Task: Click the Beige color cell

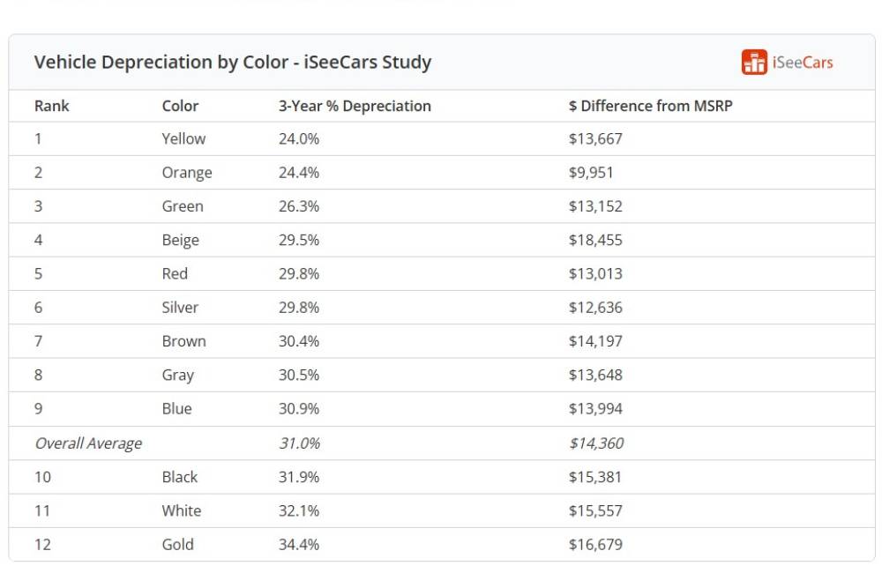Action: [x=180, y=240]
